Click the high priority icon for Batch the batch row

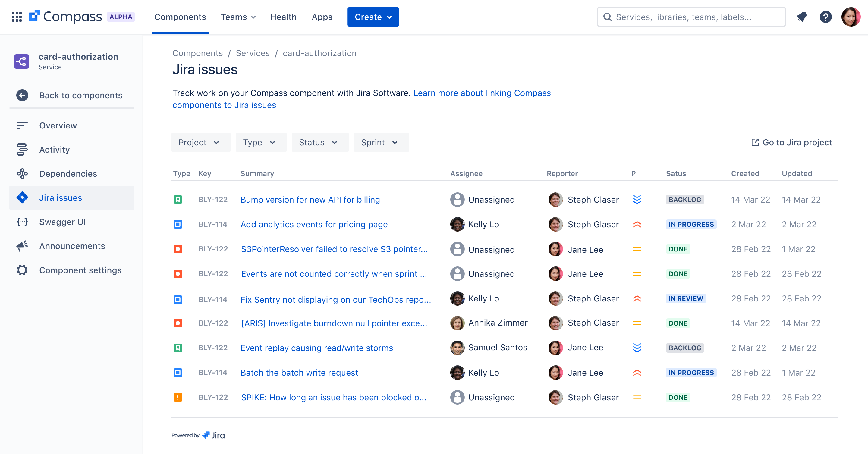637,372
